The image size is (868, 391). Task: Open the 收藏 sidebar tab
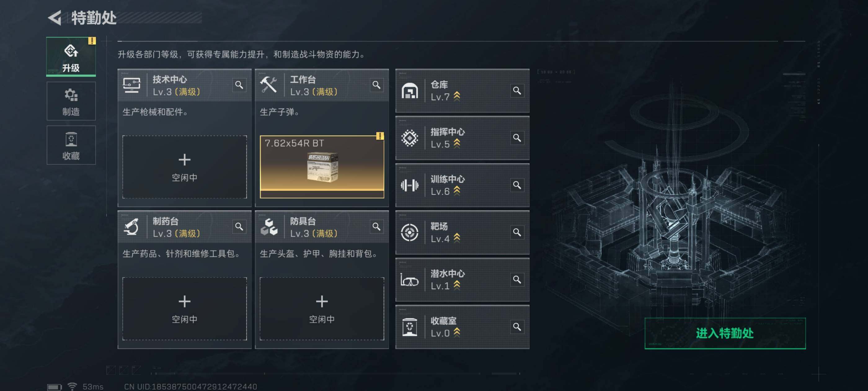coord(71,145)
